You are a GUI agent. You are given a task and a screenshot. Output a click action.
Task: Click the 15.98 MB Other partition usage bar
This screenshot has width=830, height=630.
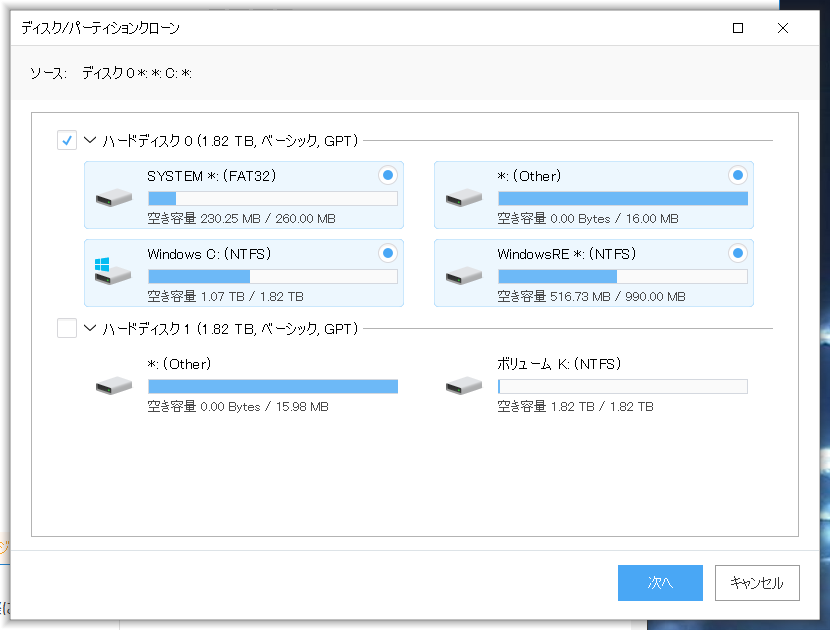pyautogui.click(x=273, y=386)
